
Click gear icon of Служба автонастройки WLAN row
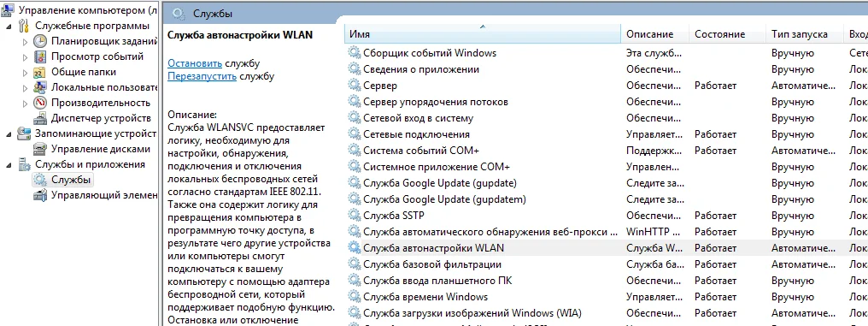pos(354,248)
